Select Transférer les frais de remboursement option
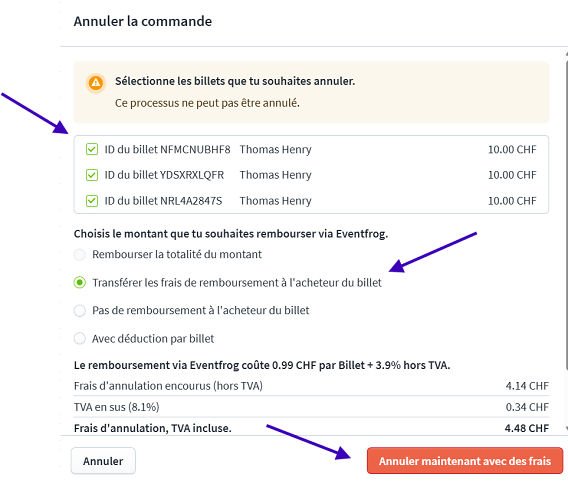Viewport: 568px width, 481px height. tap(80, 282)
